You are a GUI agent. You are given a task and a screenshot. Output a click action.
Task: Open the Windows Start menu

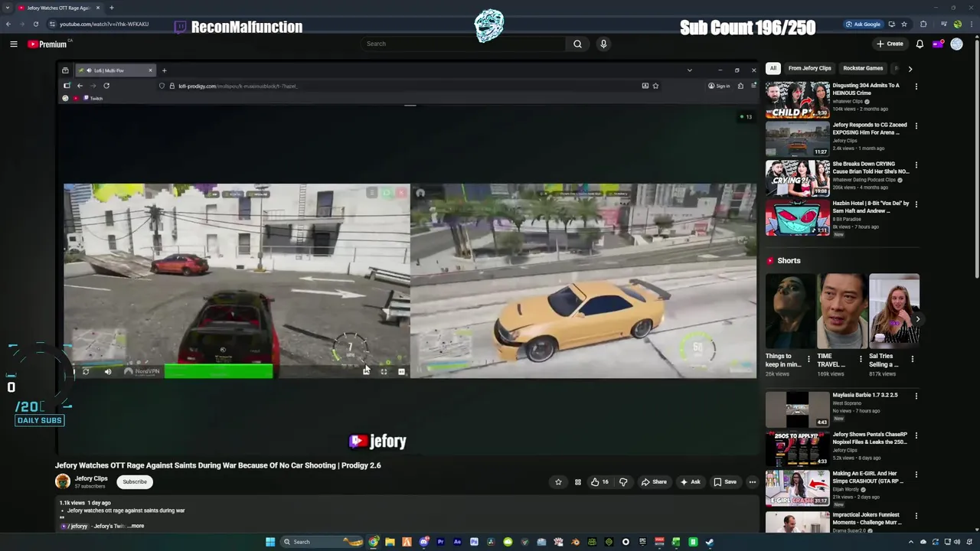270,542
